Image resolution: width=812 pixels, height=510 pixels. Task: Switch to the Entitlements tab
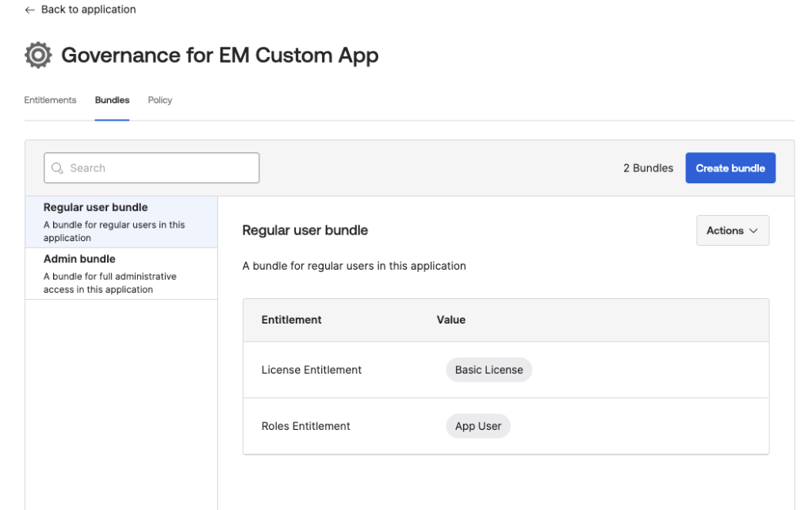50,100
